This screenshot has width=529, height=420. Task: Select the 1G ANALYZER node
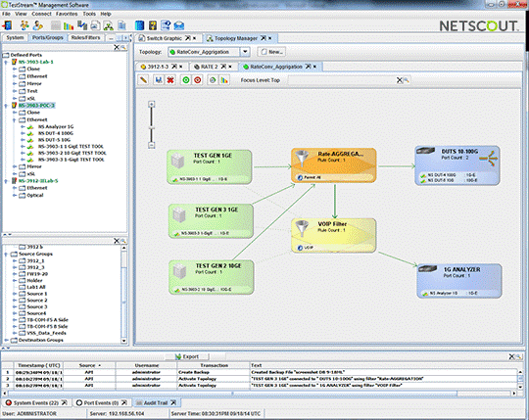point(459,281)
